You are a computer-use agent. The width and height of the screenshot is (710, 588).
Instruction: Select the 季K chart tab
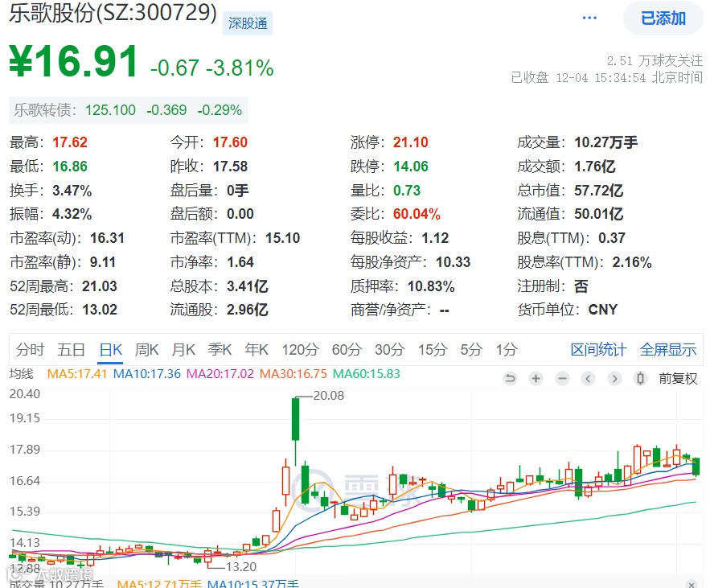click(220, 350)
